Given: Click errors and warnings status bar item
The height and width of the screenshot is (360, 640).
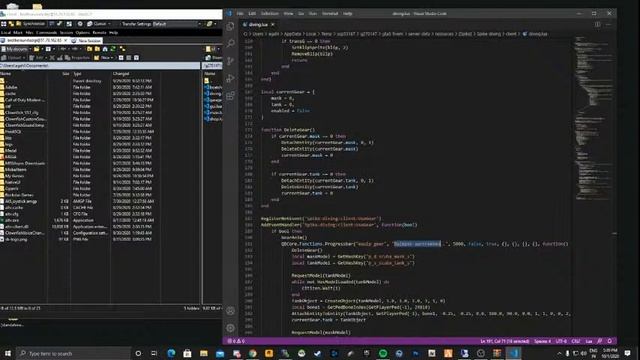Looking at the screenshot, I should click(x=236, y=341).
